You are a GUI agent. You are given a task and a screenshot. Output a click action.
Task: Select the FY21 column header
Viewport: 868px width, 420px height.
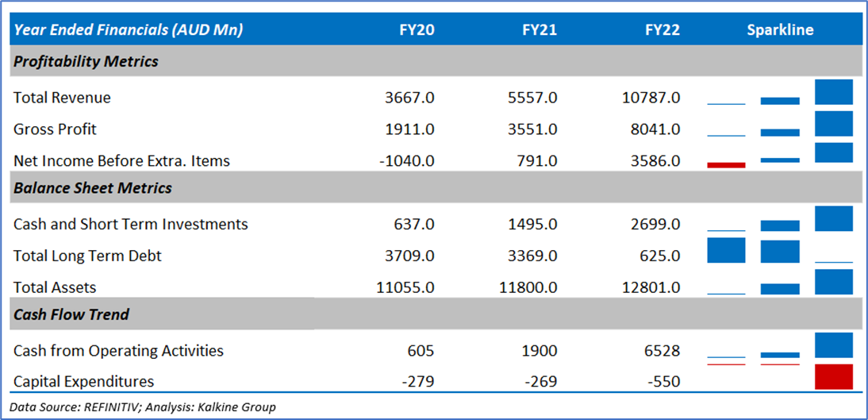pyautogui.click(x=540, y=30)
